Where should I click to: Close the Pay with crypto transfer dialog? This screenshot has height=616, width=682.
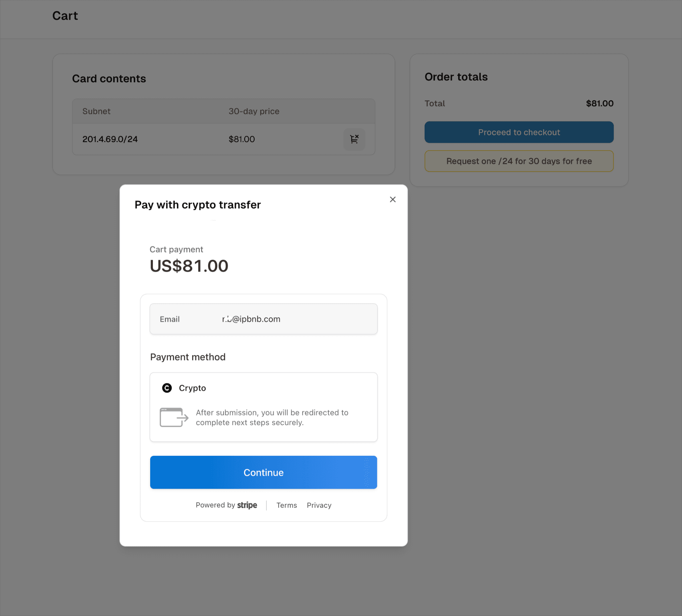[x=392, y=199]
